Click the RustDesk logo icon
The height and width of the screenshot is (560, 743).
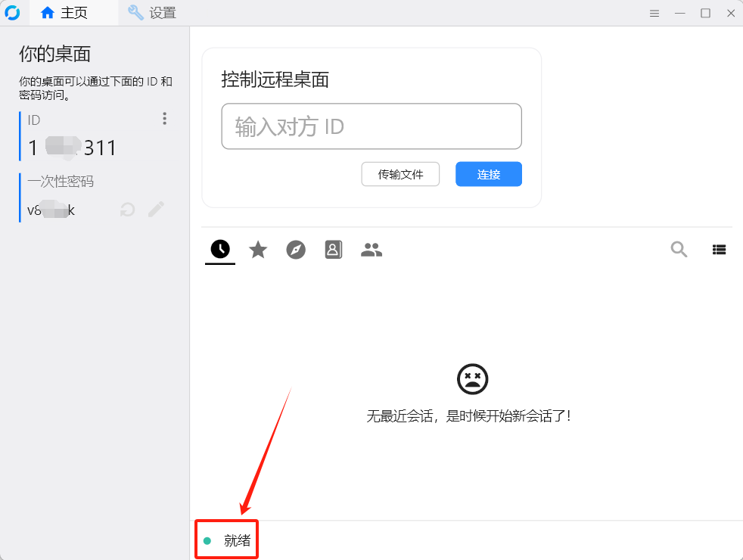click(12, 13)
